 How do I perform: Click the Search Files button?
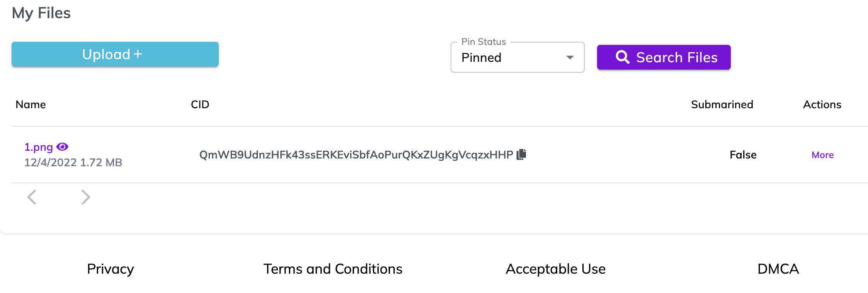663,57
